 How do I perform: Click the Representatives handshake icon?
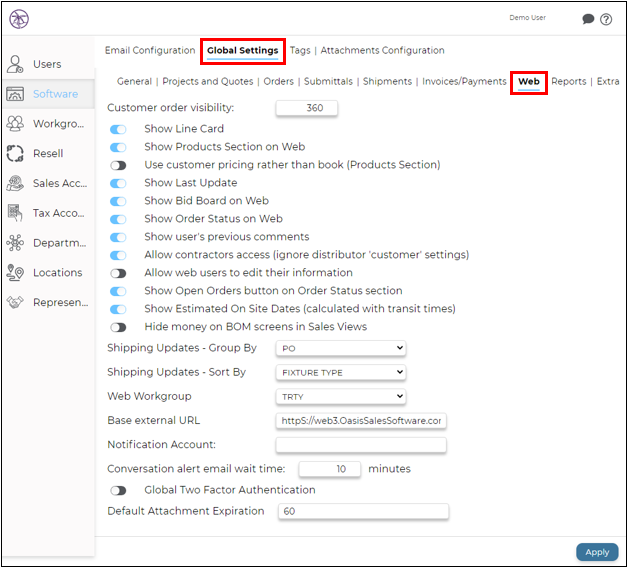15,302
